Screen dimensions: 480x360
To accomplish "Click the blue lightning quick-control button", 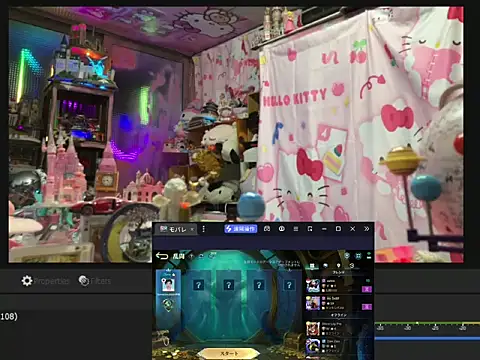I will tap(240, 229).
